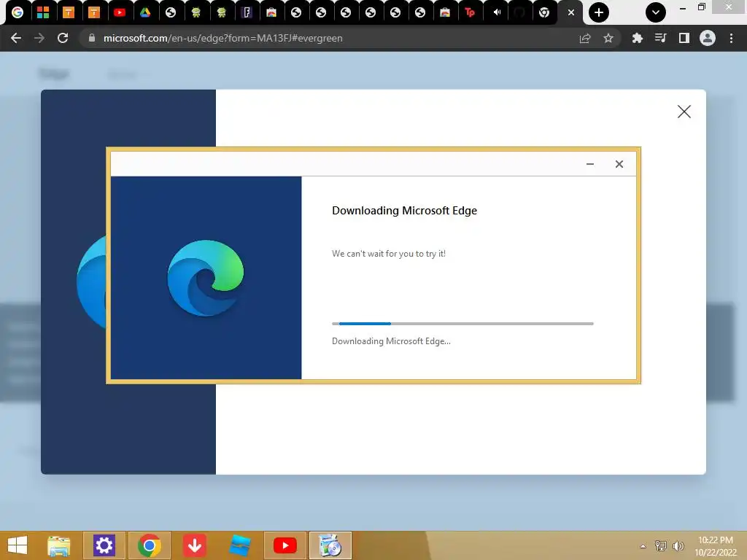
Task: Switch to the purple F icon tab
Action: tap(247, 12)
